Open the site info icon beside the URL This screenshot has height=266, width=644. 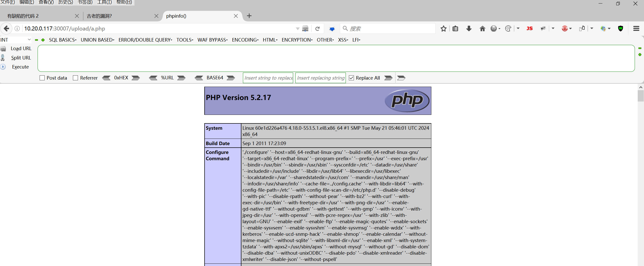(17, 28)
